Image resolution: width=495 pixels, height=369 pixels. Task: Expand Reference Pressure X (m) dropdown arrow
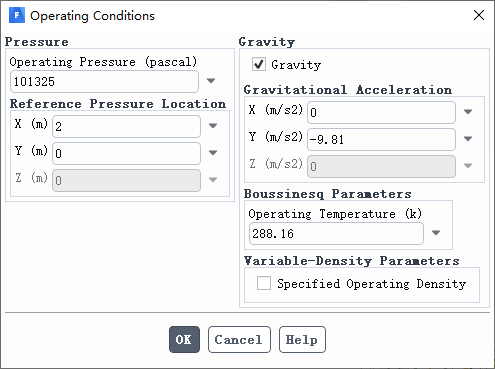pyautogui.click(x=213, y=126)
